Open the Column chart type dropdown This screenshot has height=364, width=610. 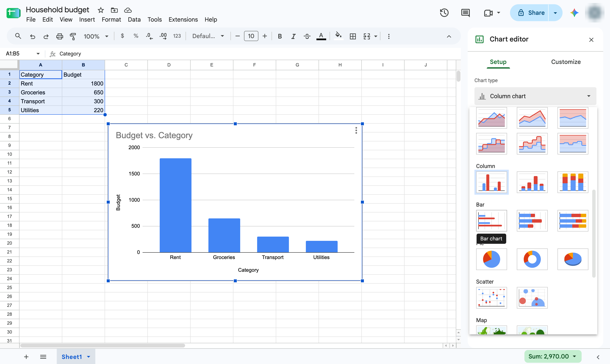point(535,96)
